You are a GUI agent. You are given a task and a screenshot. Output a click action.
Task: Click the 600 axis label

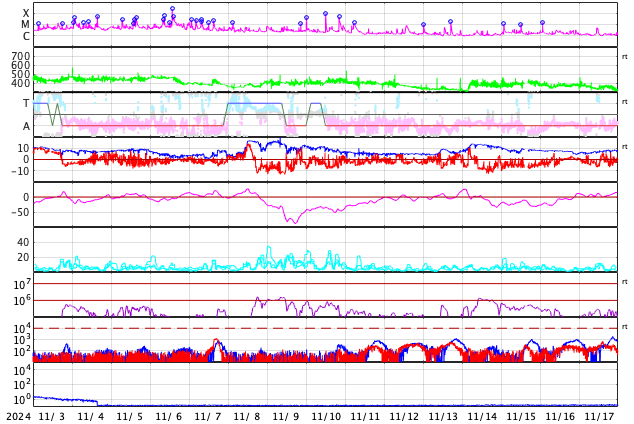(21, 65)
